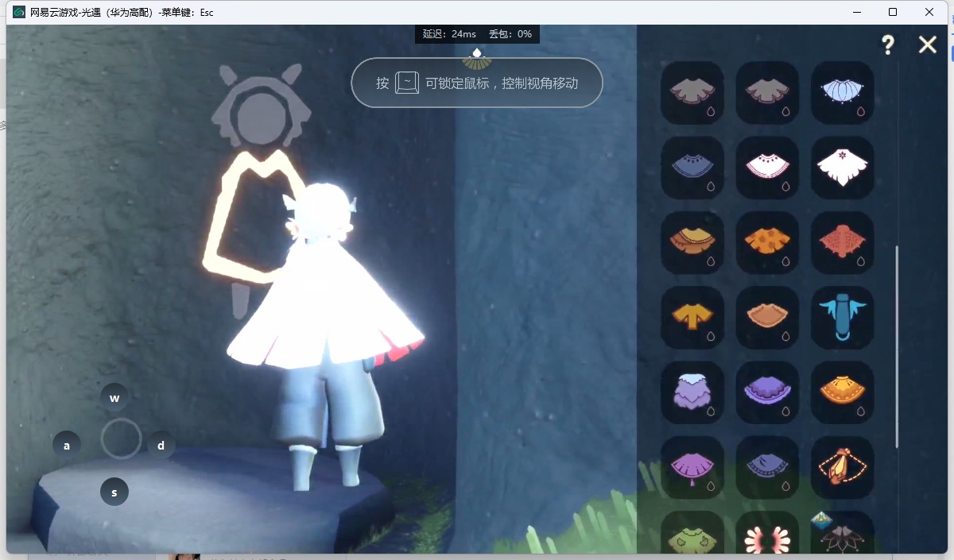Click the W movement key

coord(114,398)
